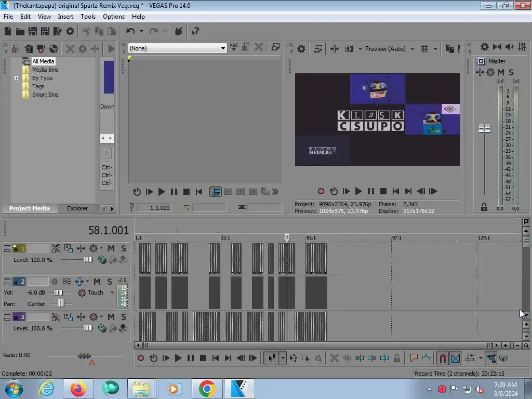Adjust track 2 Vol slider
The width and height of the screenshot is (532, 399).
58,292
